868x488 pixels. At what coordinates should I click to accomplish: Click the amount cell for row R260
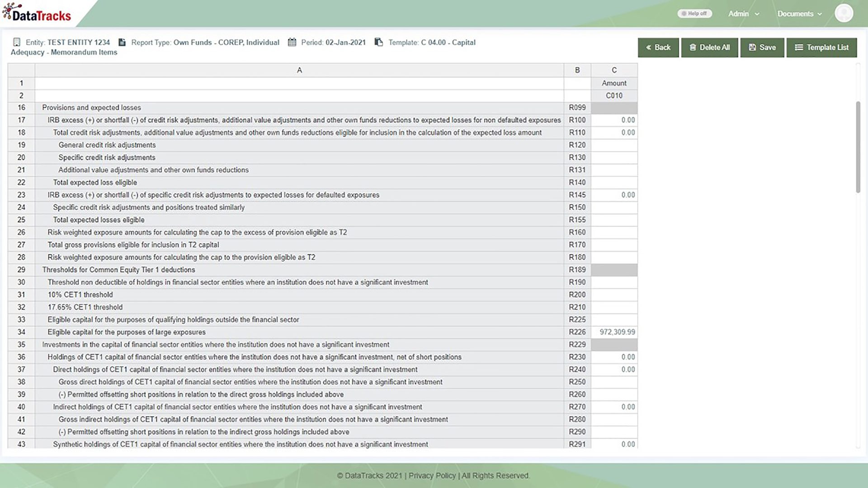[614, 394]
